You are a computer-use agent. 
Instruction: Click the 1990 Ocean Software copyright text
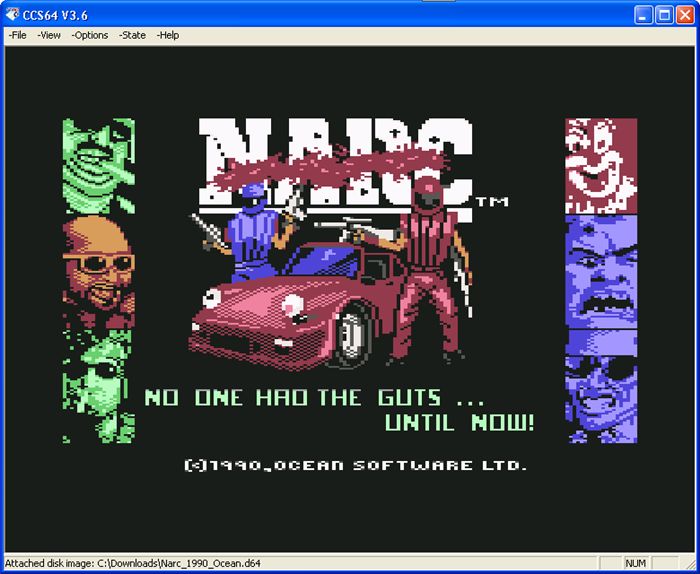tap(355, 466)
